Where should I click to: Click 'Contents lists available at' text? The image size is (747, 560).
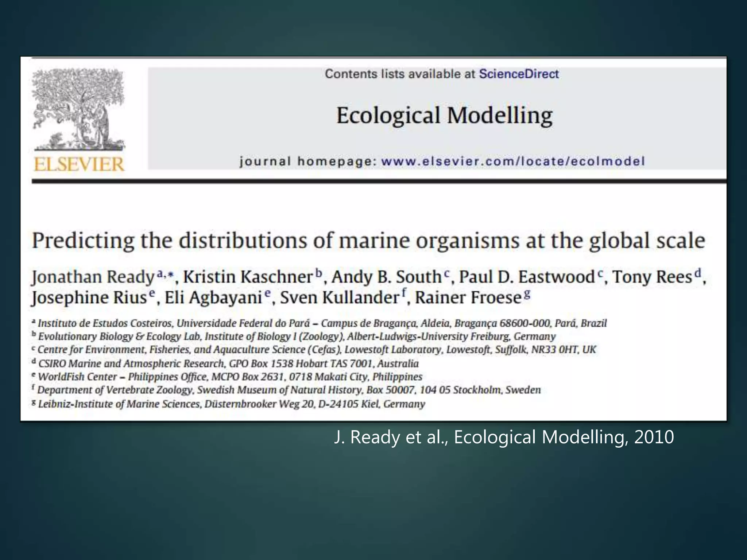[x=400, y=74]
